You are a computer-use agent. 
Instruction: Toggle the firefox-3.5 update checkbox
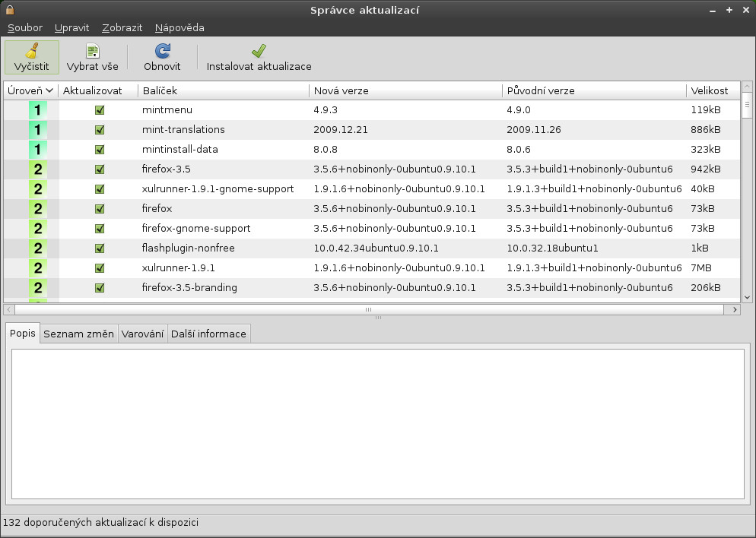click(x=100, y=169)
